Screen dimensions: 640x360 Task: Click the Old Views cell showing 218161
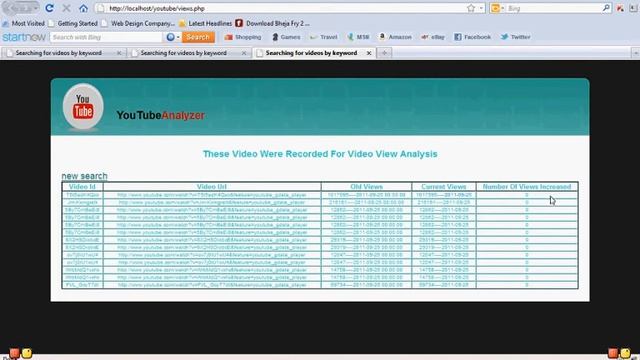367,202
